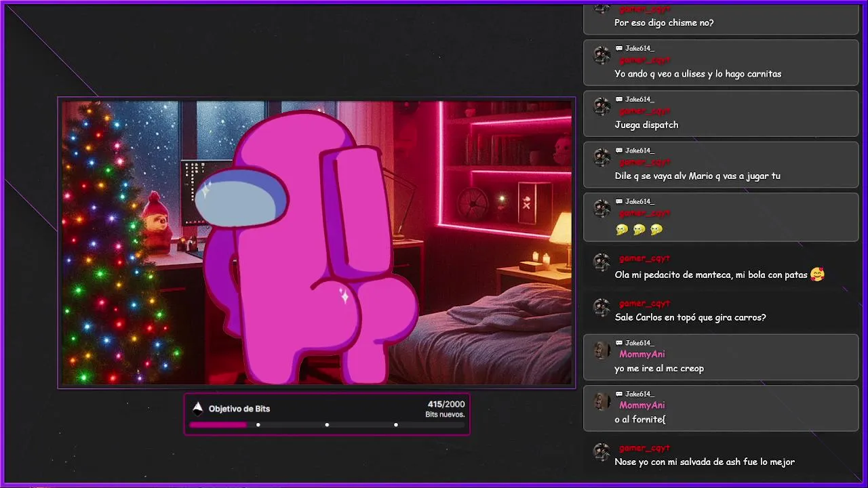
Task: Click avatar next to 'Yo ando q veo a ulises' message
Action: pos(601,56)
